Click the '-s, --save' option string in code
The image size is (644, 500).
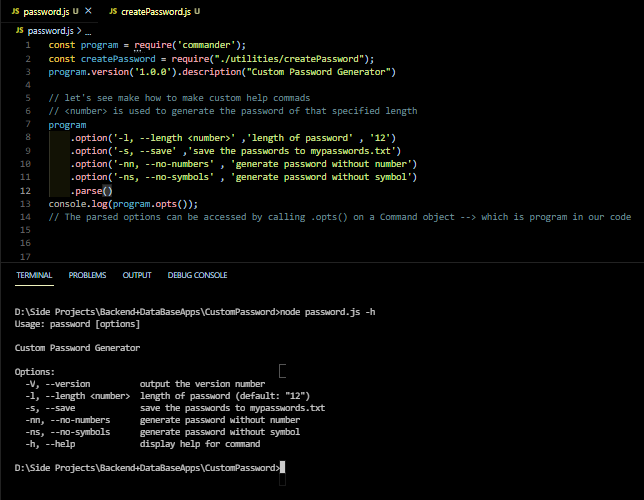click(145, 151)
